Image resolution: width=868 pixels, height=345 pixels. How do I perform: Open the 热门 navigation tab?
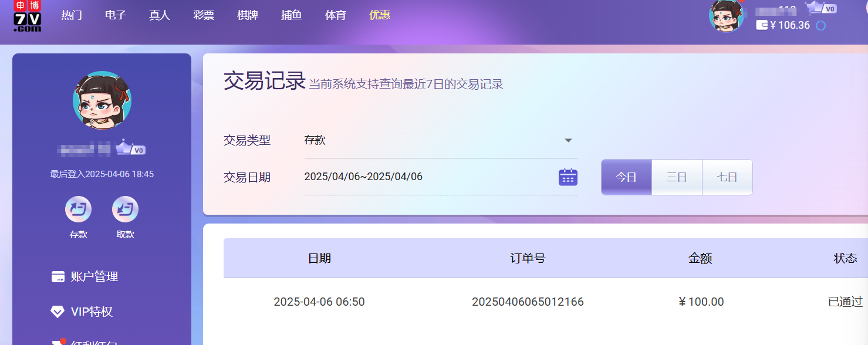tap(72, 15)
